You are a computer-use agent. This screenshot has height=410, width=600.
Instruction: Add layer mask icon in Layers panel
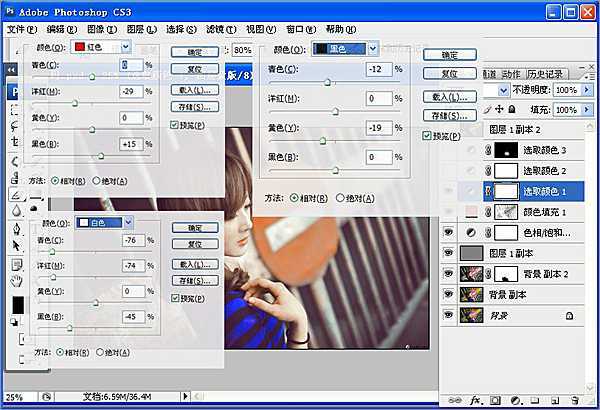click(x=495, y=400)
